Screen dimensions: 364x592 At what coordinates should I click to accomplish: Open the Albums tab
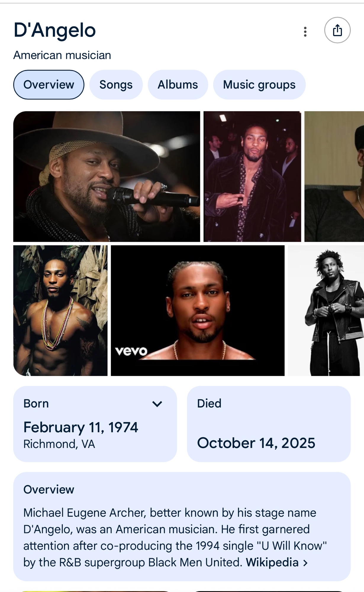tap(178, 85)
